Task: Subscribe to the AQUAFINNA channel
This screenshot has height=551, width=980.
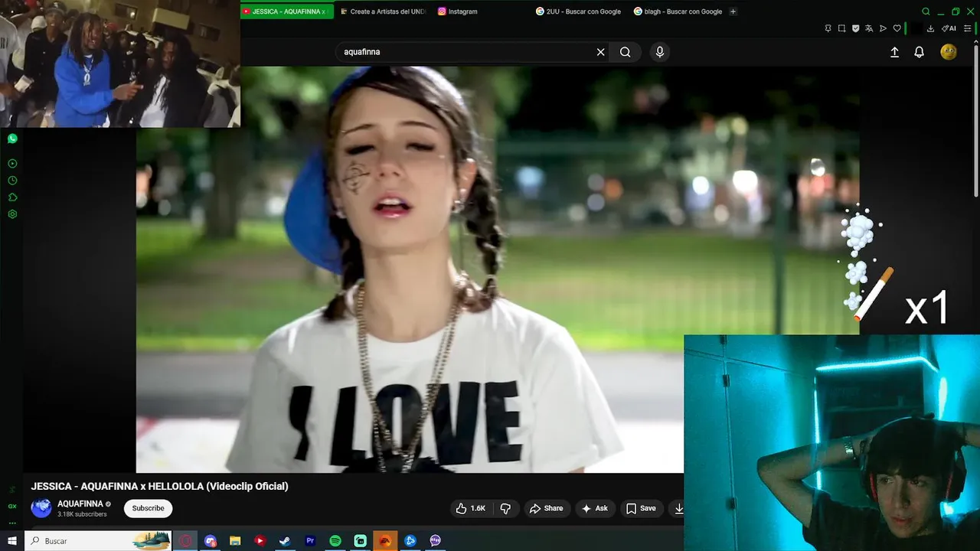Action: [148, 508]
